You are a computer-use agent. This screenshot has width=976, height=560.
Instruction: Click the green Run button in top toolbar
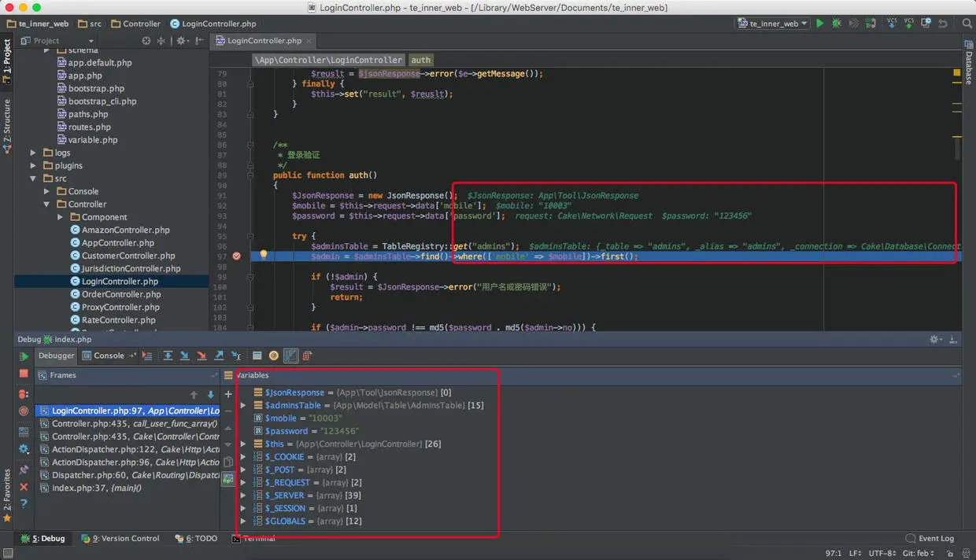point(819,24)
